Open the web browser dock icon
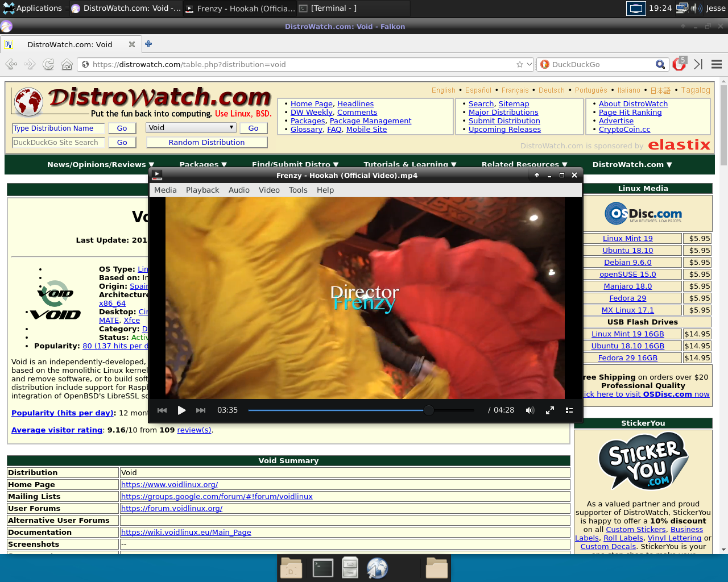Screen dimensions: 728x582 coord(377,568)
